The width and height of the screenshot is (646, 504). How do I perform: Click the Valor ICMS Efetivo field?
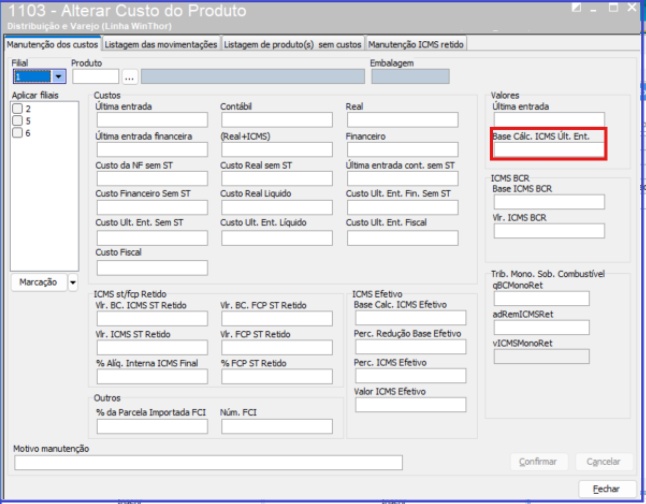[x=411, y=405]
